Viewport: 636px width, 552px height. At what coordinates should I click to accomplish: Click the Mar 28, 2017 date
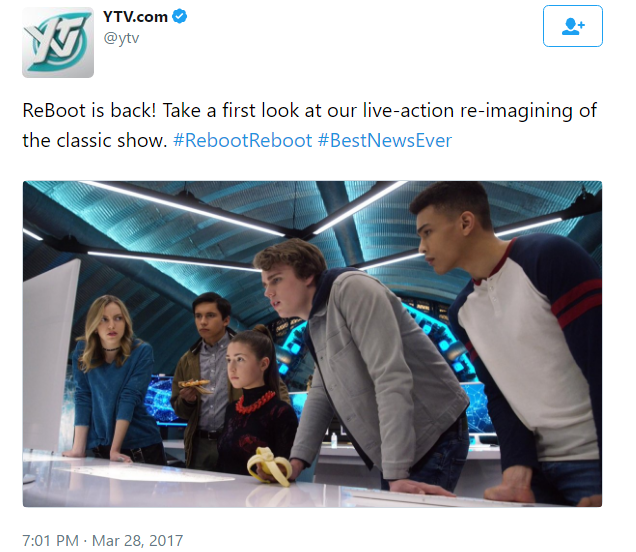coord(137,540)
